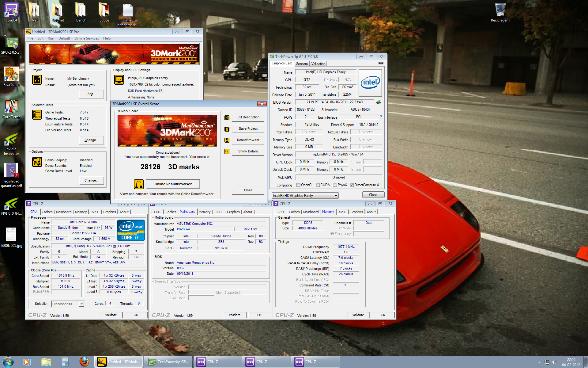The image size is (588, 368).
Task: Toggle the CUDA checkbox in GPU-Z
Action: point(318,185)
